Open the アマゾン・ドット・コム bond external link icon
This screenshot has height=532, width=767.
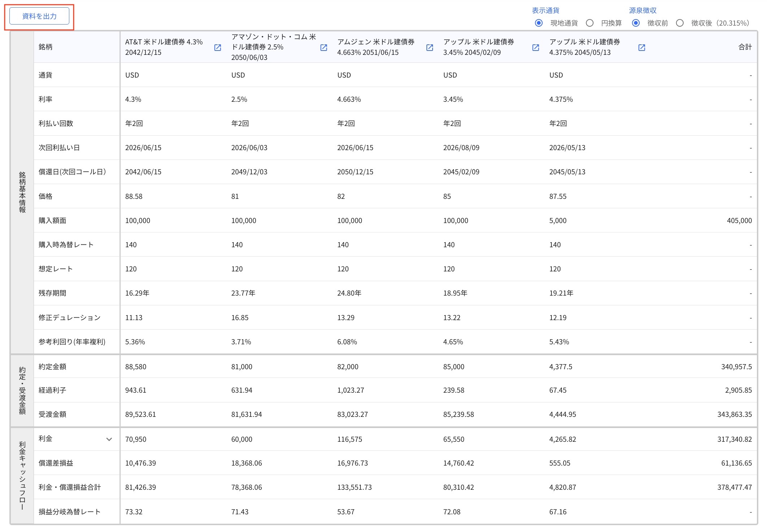324,47
